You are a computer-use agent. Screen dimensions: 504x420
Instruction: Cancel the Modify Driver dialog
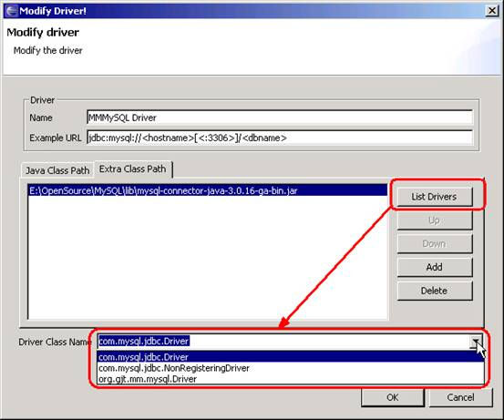point(460,397)
